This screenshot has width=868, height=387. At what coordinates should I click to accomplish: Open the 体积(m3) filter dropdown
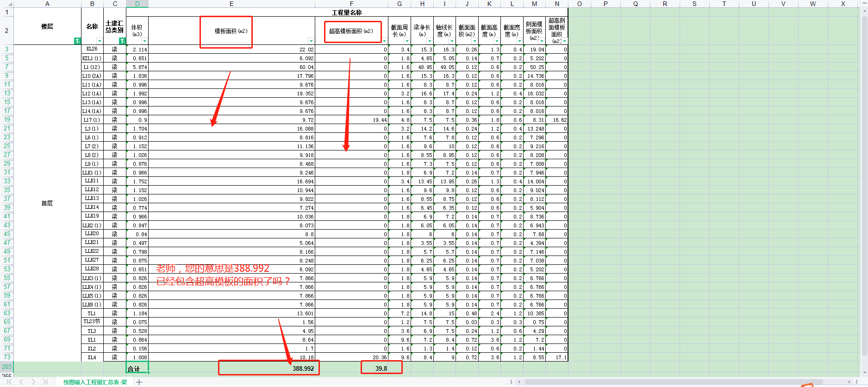[x=144, y=41]
